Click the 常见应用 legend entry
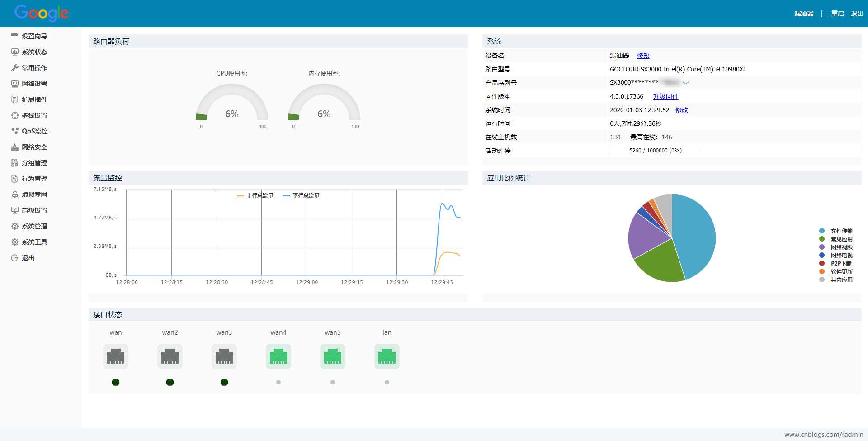This screenshot has width=868, height=441. point(836,239)
